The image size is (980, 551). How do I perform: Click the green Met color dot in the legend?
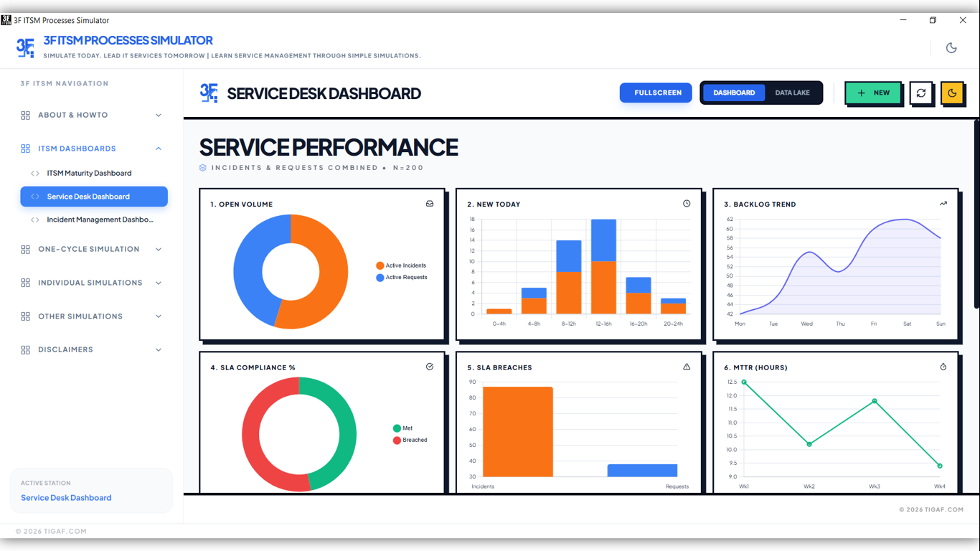(x=397, y=427)
